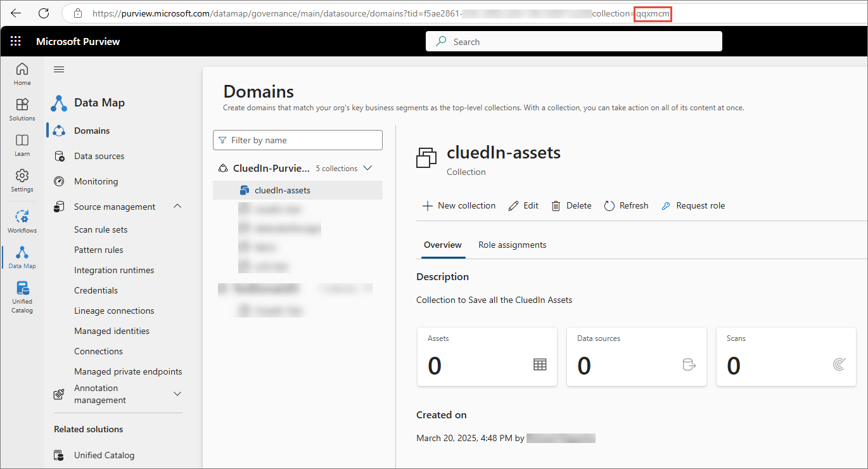Open Credentials page
The image size is (868, 469).
click(96, 290)
